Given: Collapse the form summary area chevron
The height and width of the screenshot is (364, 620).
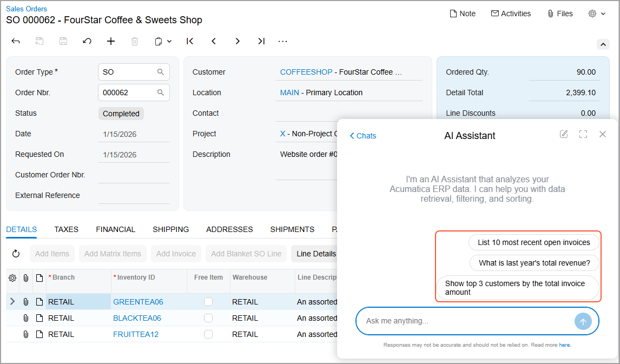Looking at the screenshot, I should pyautogui.click(x=603, y=44).
